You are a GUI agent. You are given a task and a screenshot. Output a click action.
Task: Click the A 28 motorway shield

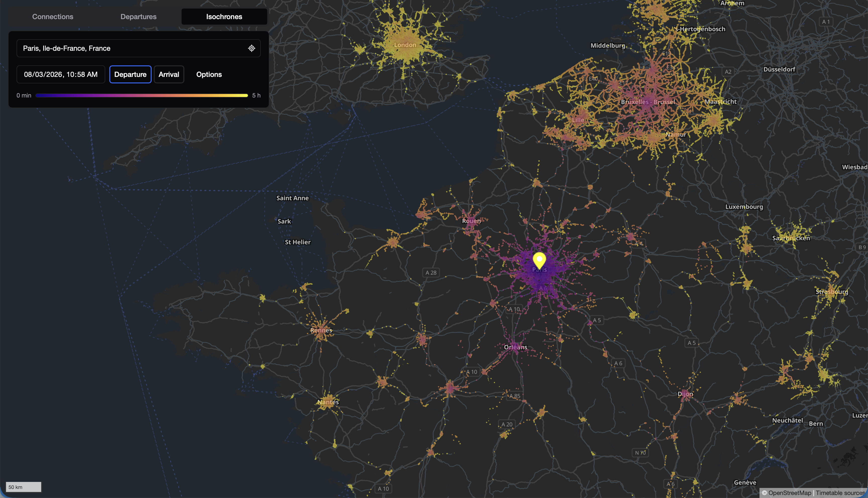tap(431, 273)
